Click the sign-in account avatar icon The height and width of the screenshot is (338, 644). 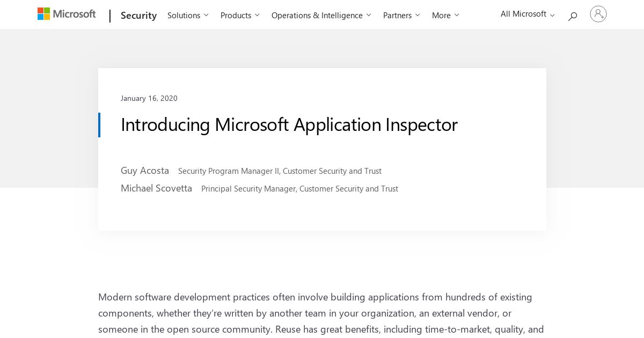point(598,14)
